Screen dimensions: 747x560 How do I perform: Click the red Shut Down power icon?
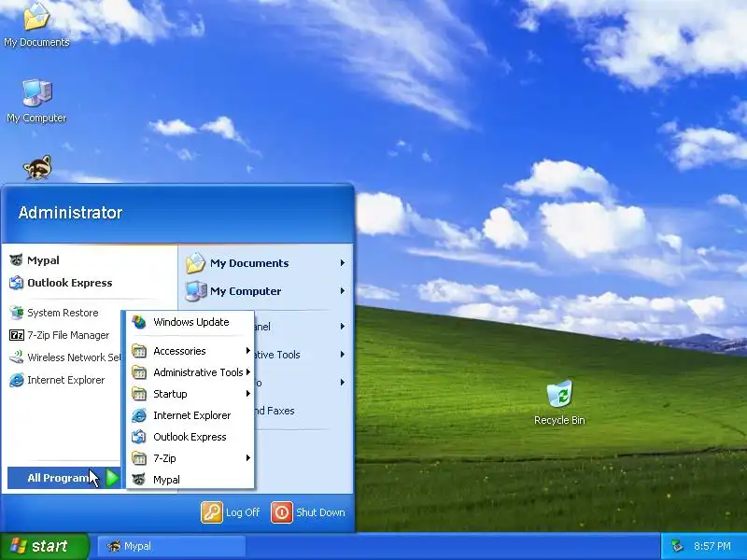[x=282, y=512]
